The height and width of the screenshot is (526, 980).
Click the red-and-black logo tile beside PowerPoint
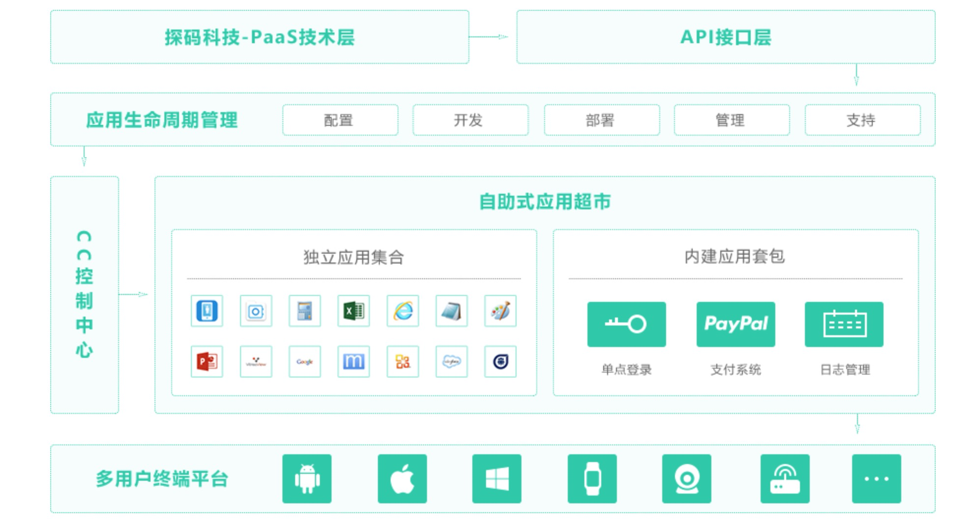point(256,362)
